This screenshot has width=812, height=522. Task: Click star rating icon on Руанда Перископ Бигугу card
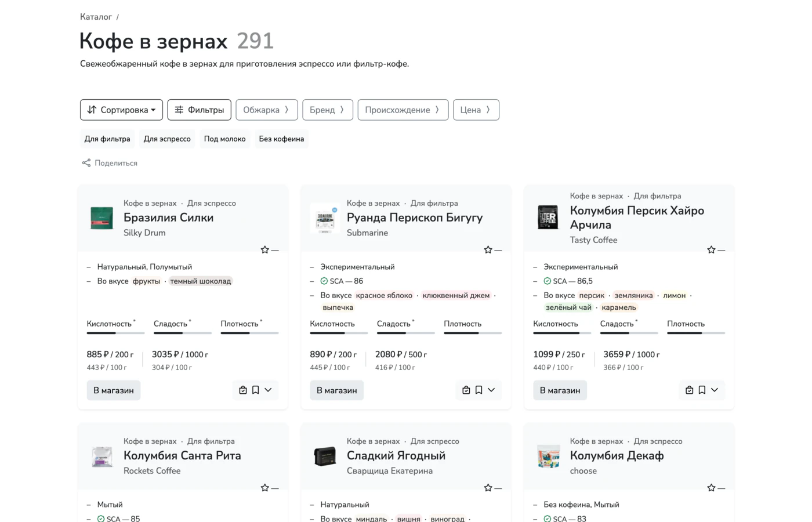tap(488, 250)
